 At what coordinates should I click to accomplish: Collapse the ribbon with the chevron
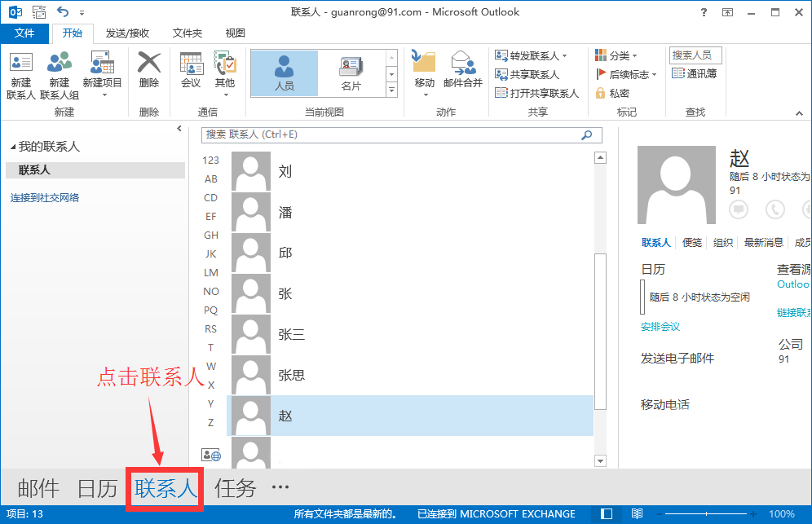pyautogui.click(x=799, y=113)
